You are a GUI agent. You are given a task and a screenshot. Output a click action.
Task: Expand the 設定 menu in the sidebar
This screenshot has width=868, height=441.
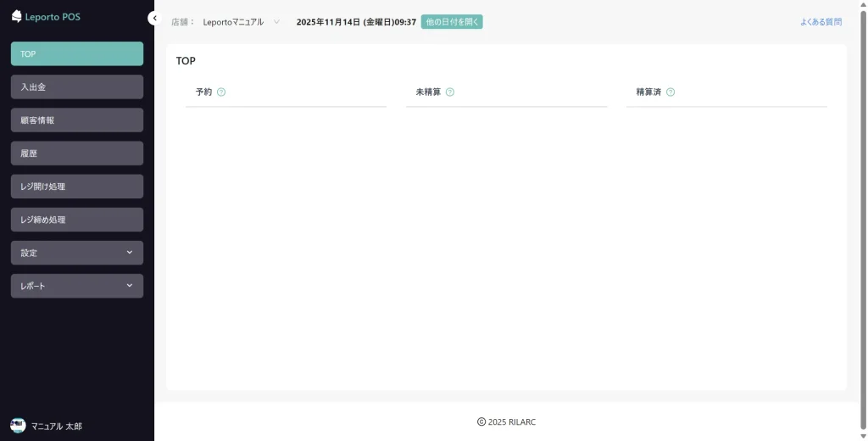pos(77,253)
